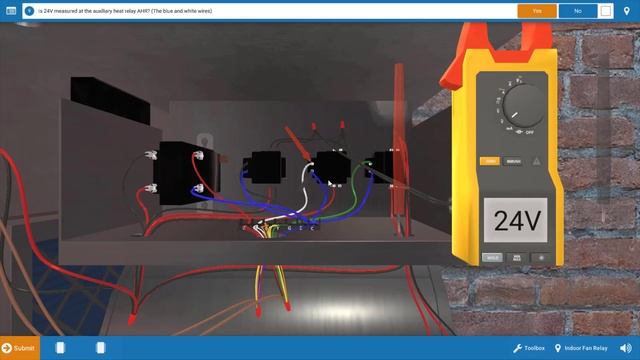
Task: Select the first document icon in bottom bar
Action: point(60,348)
